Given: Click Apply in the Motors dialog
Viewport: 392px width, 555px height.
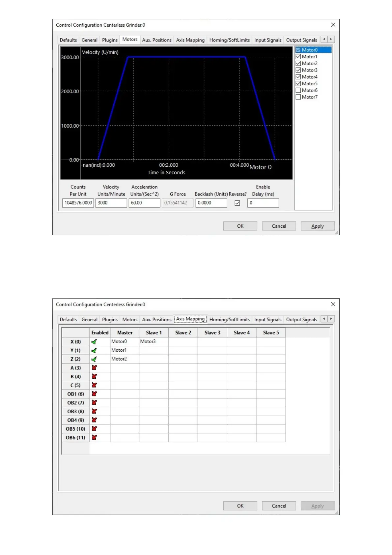Looking at the screenshot, I should 318,226.
